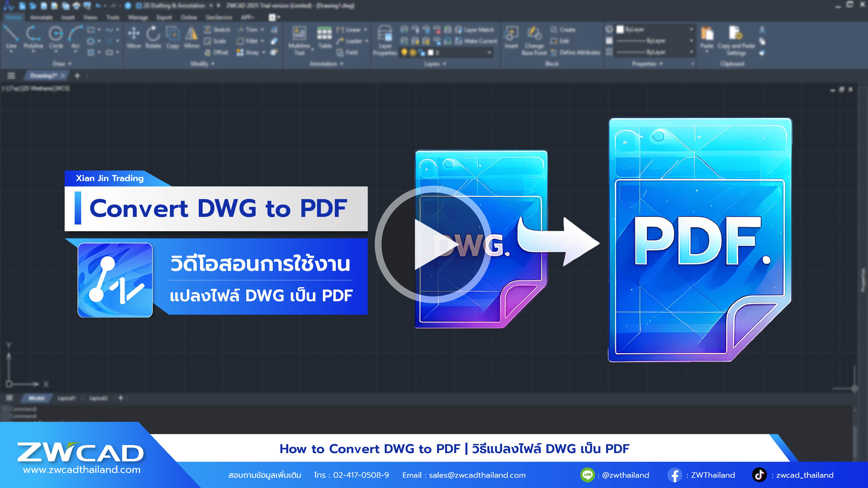868x488 pixels.
Task: Click the TikTok icon for zwcad_thailand
Action: 759,475
